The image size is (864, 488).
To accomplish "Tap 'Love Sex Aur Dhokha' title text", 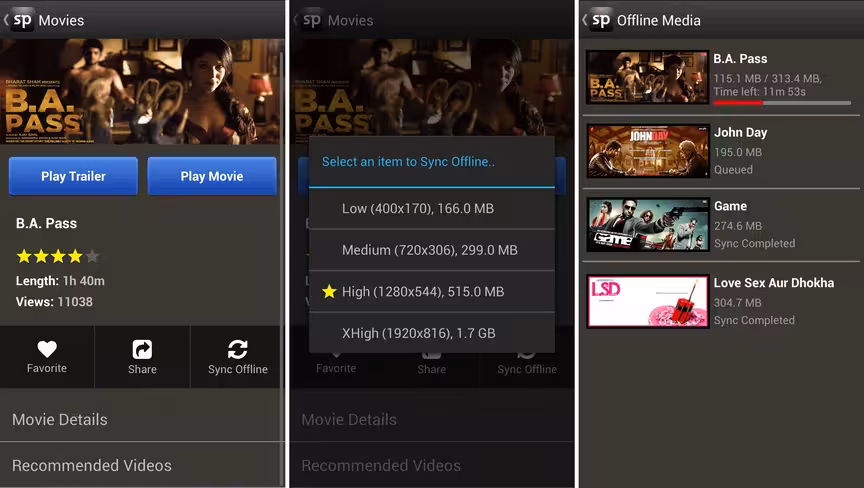I will 774,283.
